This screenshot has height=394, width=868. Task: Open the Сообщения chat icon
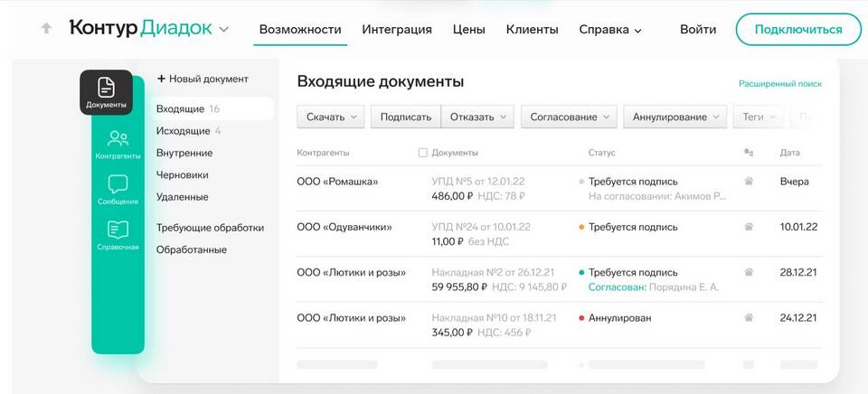click(118, 190)
